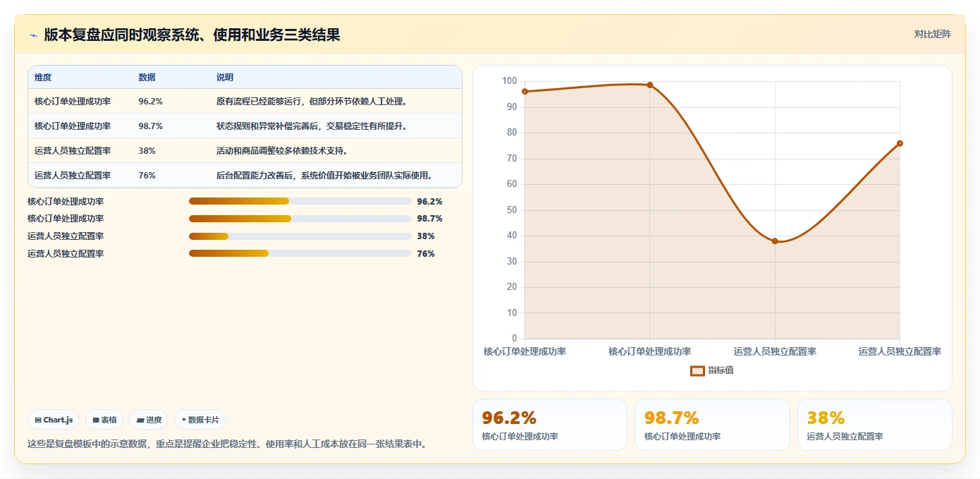980x479 pixels.
Task: Select the 维度 column header
Action: click(43, 78)
